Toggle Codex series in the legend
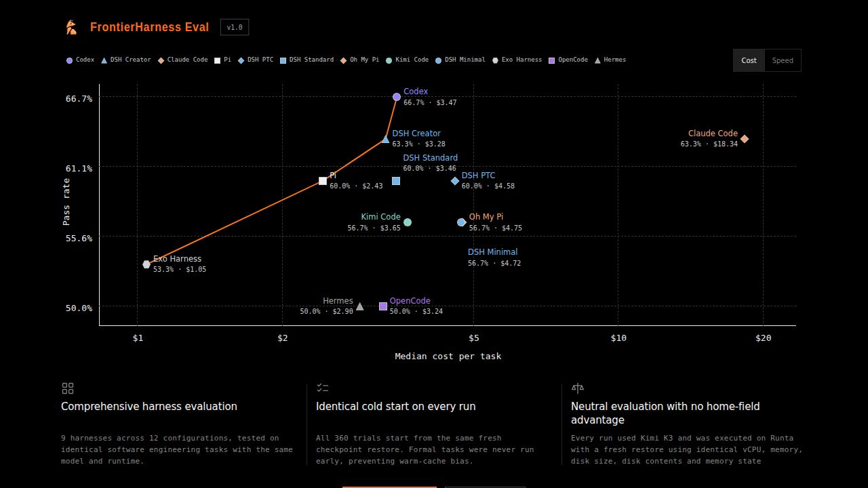The width and height of the screenshot is (868, 488). click(80, 60)
